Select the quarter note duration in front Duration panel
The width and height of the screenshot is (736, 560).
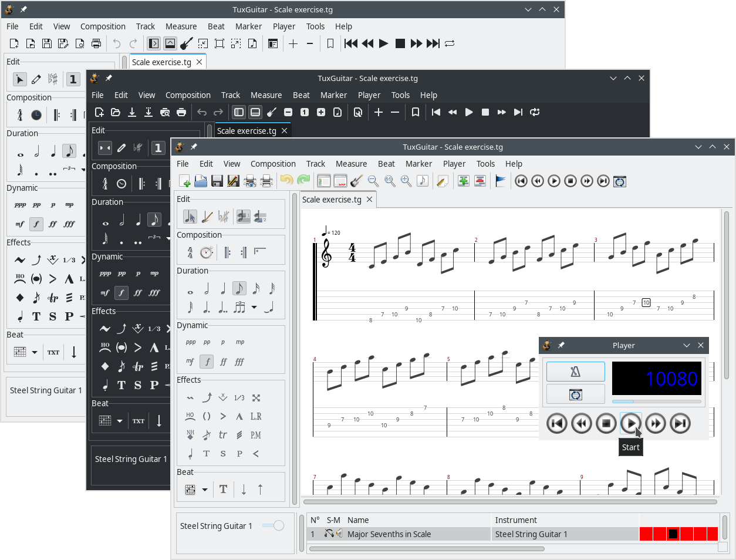[223, 288]
